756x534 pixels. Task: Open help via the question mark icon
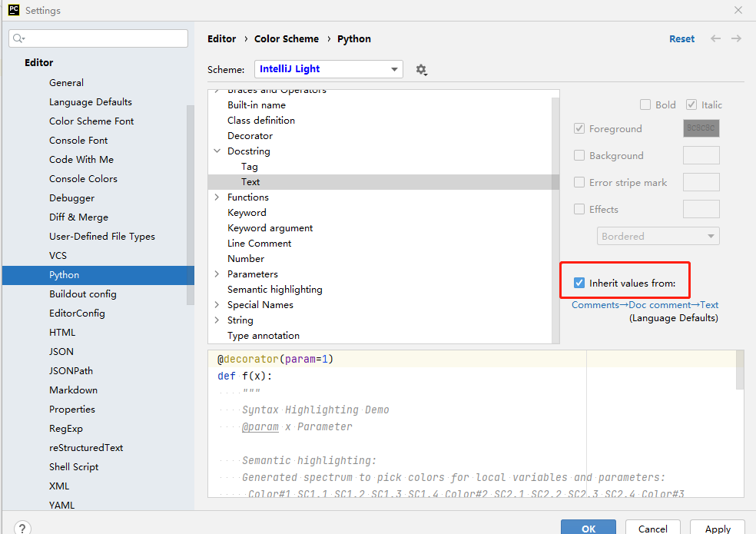(22, 528)
